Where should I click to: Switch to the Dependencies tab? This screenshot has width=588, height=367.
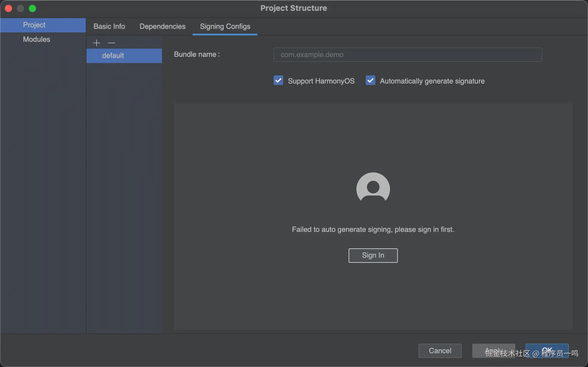(x=162, y=26)
